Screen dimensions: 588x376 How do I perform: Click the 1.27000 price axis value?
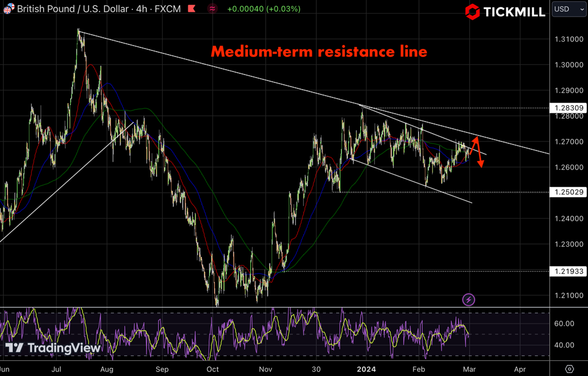(x=569, y=142)
